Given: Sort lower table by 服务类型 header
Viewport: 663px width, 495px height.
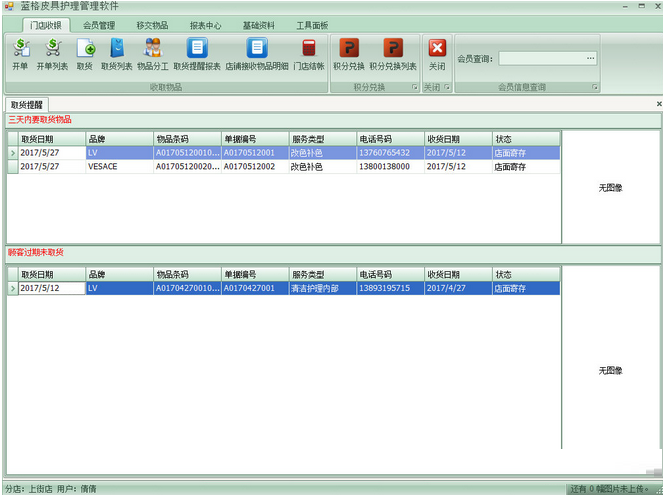Looking at the screenshot, I should pyautogui.click(x=323, y=274).
